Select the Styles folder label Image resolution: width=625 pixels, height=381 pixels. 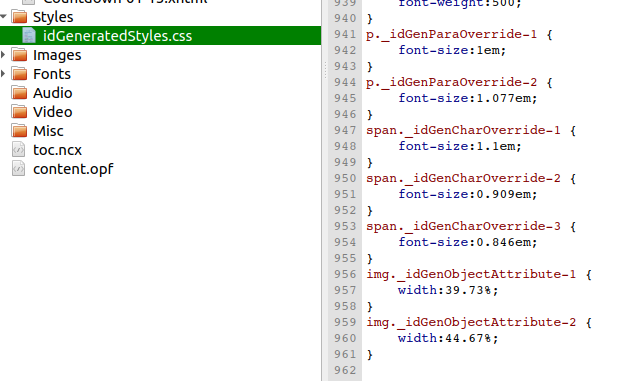[53, 17]
